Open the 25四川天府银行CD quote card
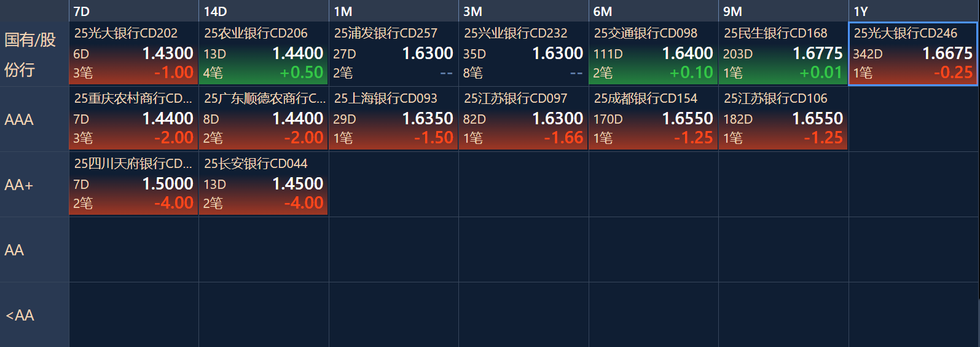This screenshot has width=980, height=347. coord(133,184)
